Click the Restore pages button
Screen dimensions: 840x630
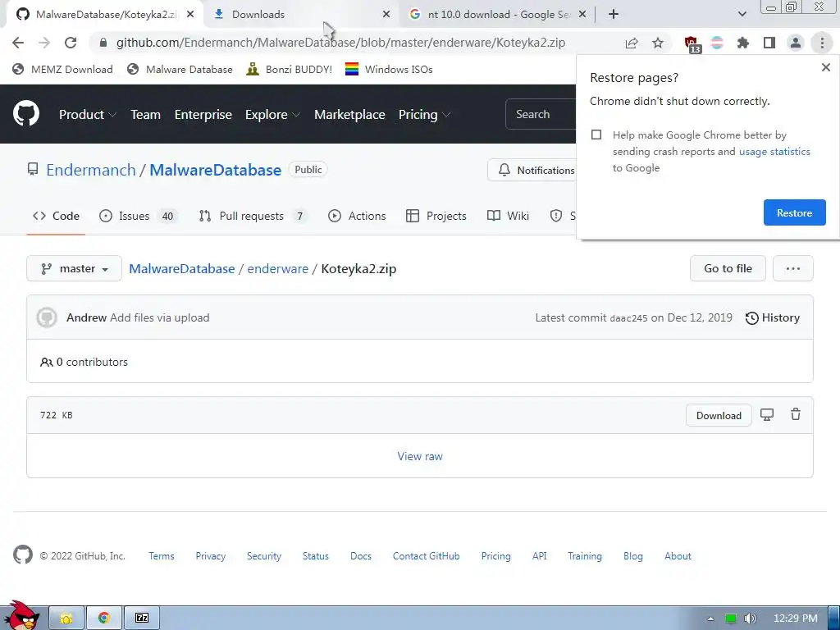pos(794,212)
